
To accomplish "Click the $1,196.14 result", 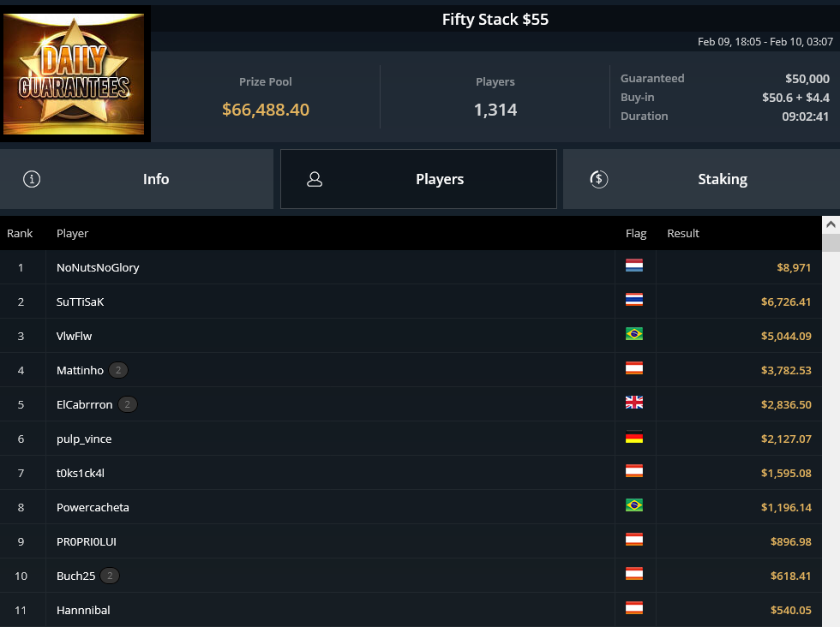I will [786, 508].
